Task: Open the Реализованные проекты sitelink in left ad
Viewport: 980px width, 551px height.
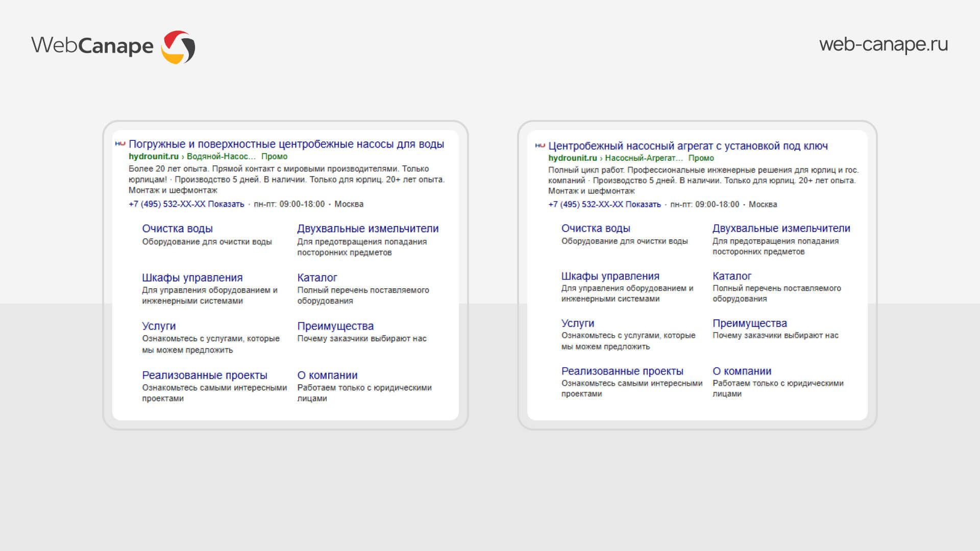Action: [204, 375]
